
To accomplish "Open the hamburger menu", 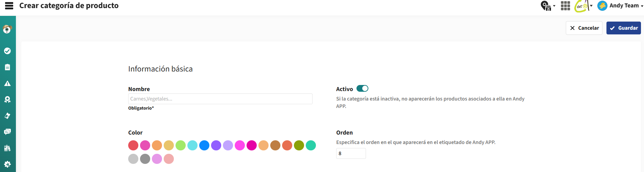I will pos(9,5).
